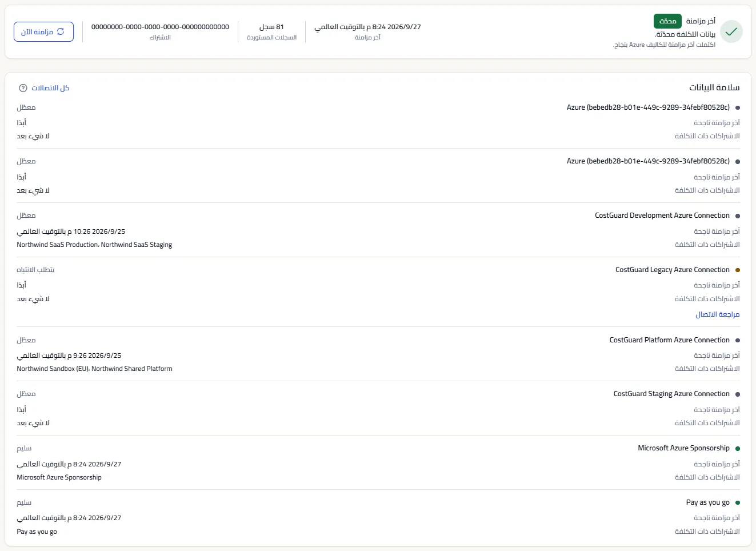The width and height of the screenshot is (756, 551).
Task: Click the معطل status of CostGuard Platform connection
Action: [x=26, y=340]
